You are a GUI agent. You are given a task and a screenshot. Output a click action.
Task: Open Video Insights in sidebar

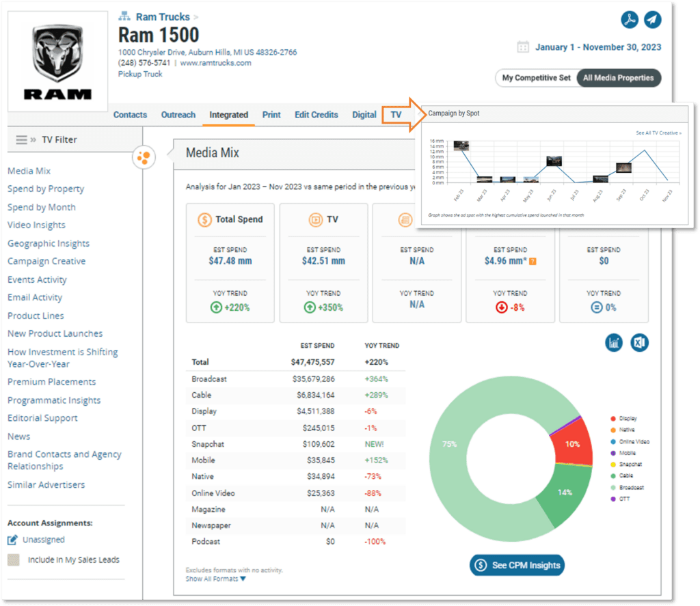pyautogui.click(x=37, y=225)
